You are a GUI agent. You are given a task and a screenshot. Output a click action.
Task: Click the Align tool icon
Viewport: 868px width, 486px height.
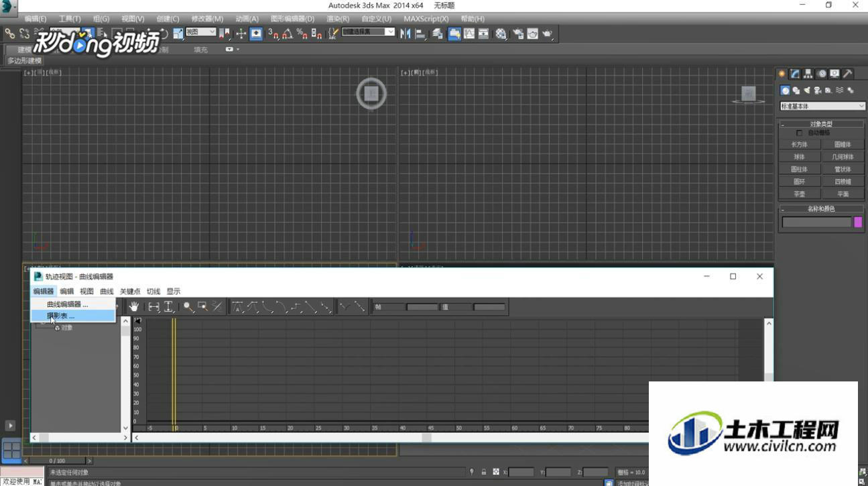(x=420, y=34)
